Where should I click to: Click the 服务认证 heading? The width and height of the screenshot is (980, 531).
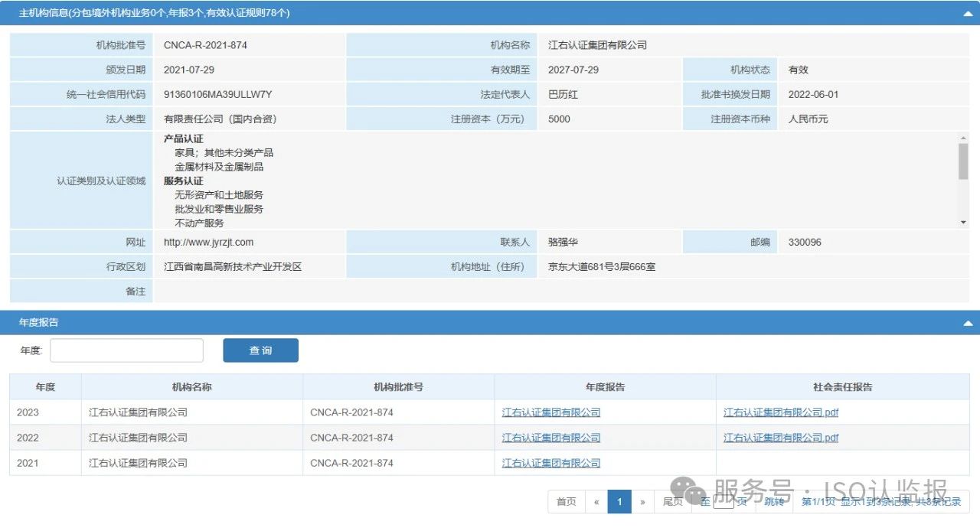[184, 181]
